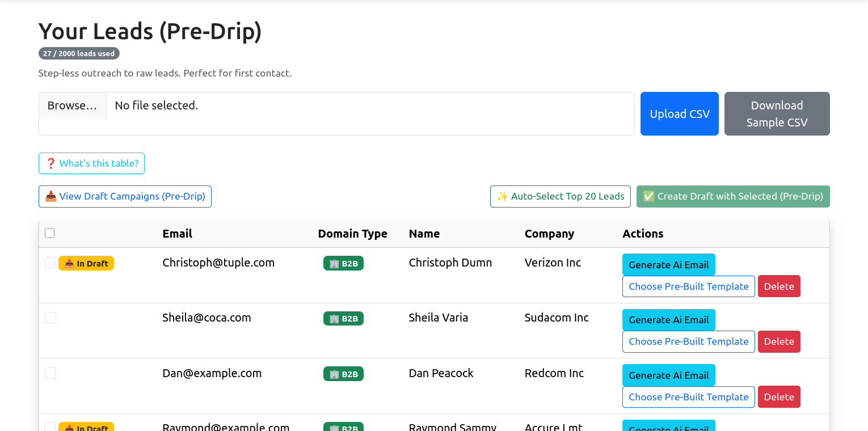Choose Pre-Built Template for Sheila Varia
The height and width of the screenshot is (431, 868).
pyautogui.click(x=688, y=341)
